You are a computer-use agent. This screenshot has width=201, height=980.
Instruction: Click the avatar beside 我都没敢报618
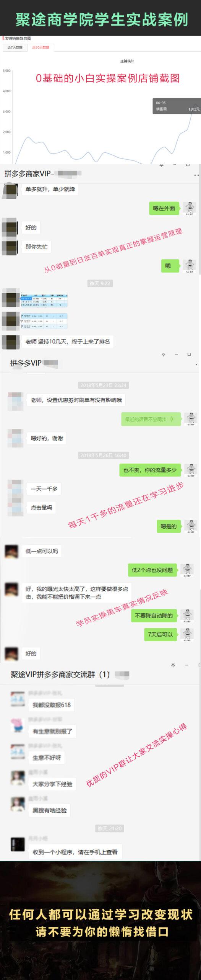click(18, 699)
